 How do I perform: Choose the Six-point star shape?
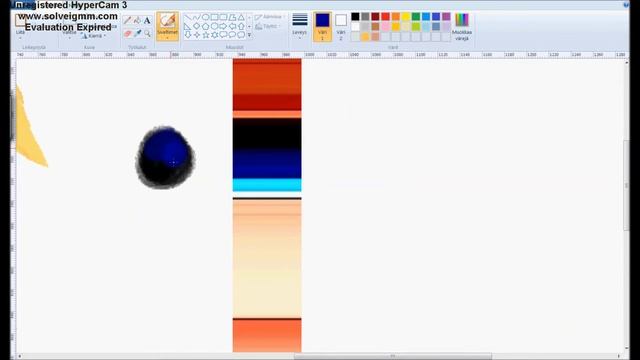tap(215, 35)
